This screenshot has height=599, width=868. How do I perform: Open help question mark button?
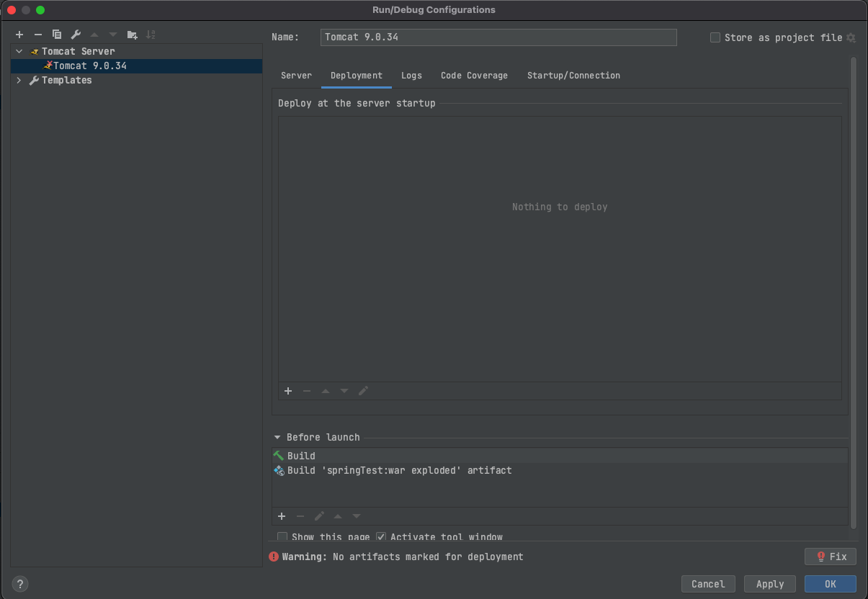21,584
